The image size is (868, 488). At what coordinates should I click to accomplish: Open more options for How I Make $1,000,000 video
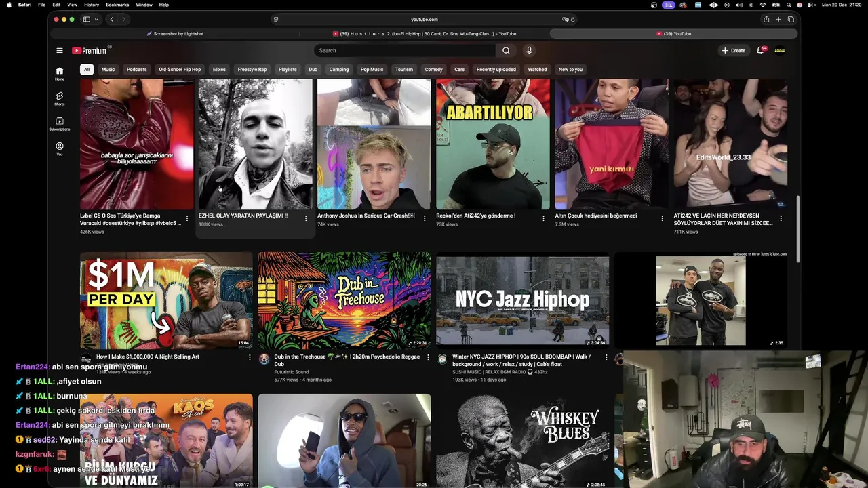[249, 357]
